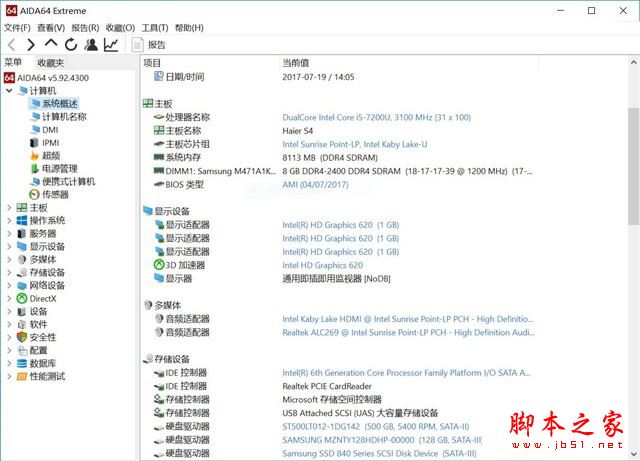Refresh the current page
The width and height of the screenshot is (640, 461).
tap(71, 45)
